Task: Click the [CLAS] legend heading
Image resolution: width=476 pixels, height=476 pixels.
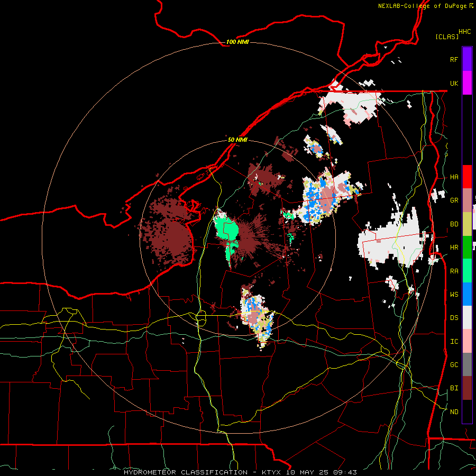Action: pyautogui.click(x=447, y=36)
